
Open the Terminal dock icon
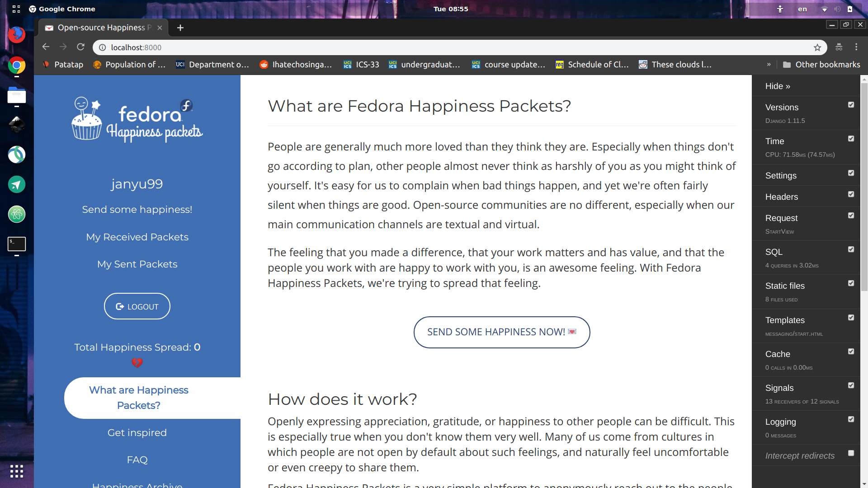click(x=17, y=244)
